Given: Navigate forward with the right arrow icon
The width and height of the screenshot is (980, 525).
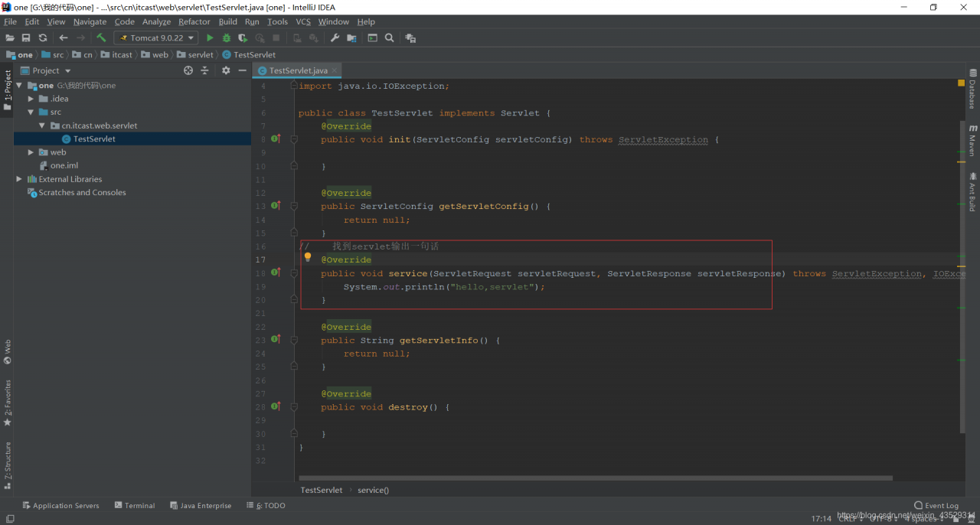Looking at the screenshot, I should click(x=80, y=37).
